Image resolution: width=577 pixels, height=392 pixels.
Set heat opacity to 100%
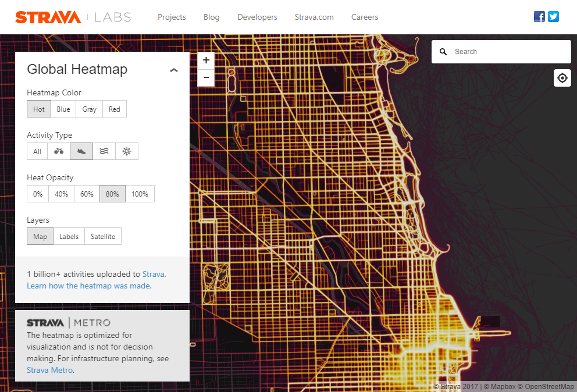(x=140, y=194)
